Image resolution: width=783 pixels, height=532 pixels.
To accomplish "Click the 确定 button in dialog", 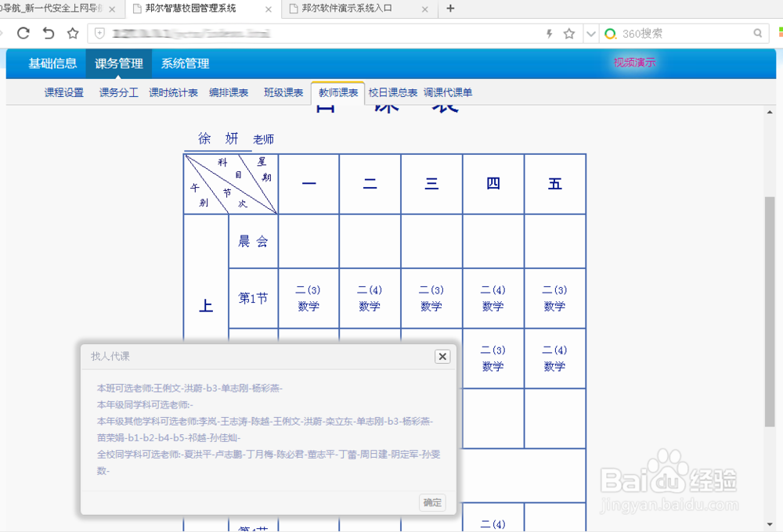I will pyautogui.click(x=432, y=502).
